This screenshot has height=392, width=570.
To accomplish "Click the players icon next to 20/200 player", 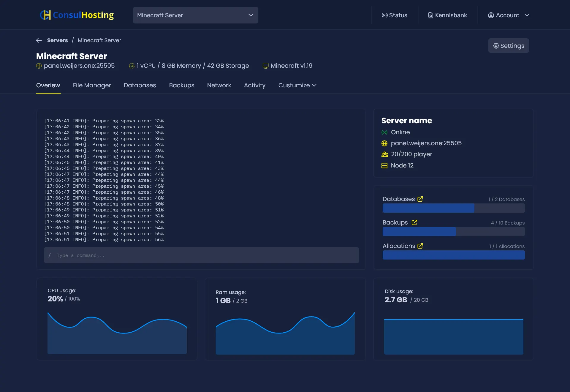I will coord(384,154).
